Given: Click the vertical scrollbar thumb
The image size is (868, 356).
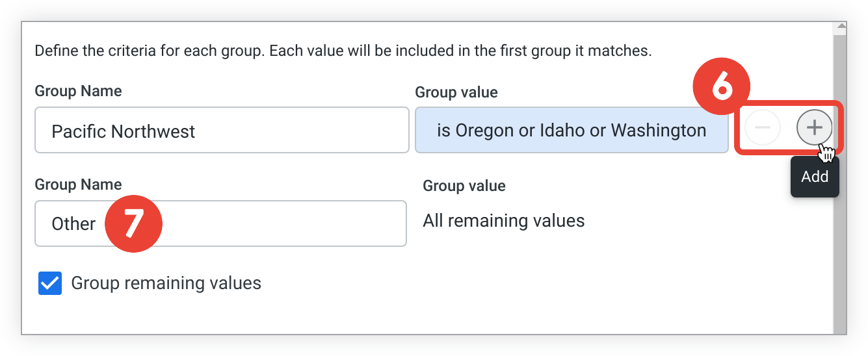Looking at the screenshot, I should point(841,182).
